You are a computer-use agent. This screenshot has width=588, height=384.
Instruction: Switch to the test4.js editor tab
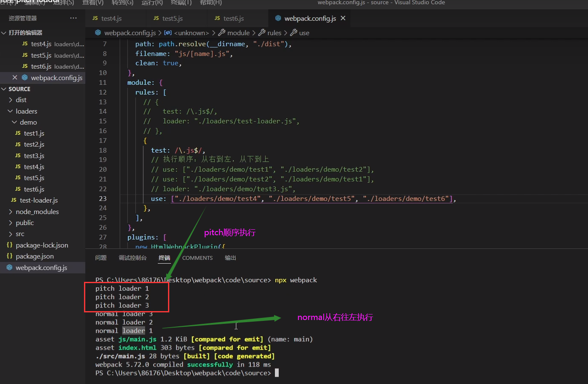tap(116, 18)
